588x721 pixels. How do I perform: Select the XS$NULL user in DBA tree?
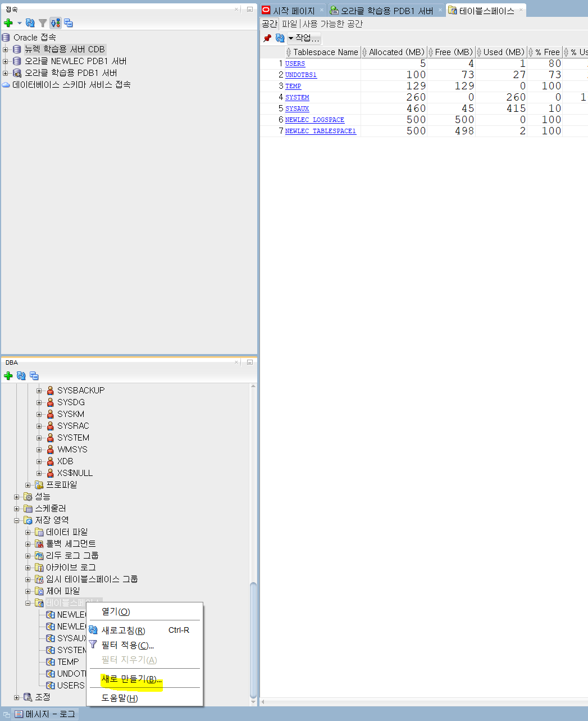(75, 473)
